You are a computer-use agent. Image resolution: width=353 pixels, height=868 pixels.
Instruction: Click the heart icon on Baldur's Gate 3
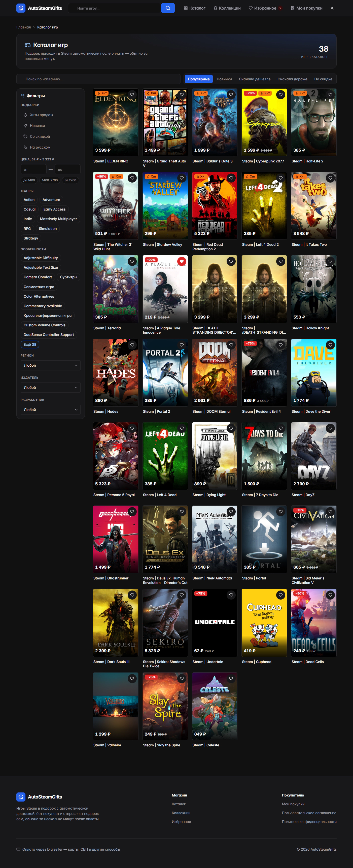click(x=231, y=95)
